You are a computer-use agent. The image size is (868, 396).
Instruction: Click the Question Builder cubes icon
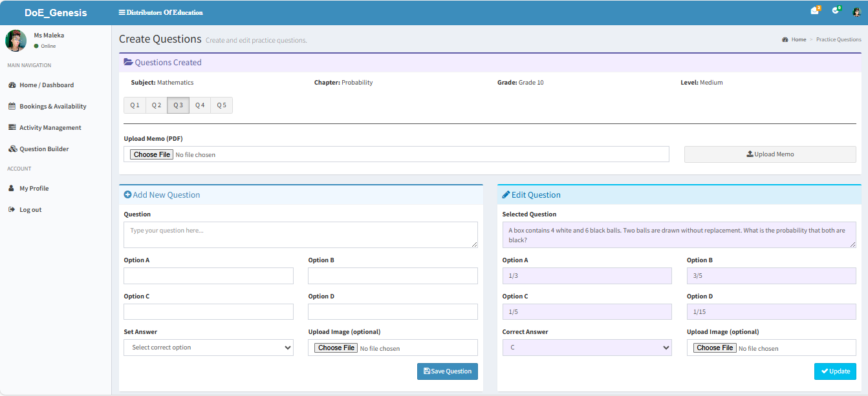click(12, 149)
